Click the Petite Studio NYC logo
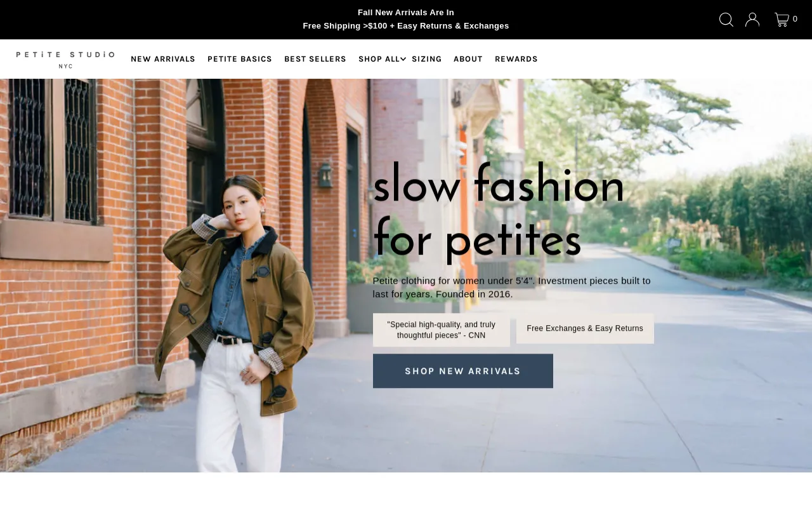This screenshot has height=508, width=812. coord(65,60)
